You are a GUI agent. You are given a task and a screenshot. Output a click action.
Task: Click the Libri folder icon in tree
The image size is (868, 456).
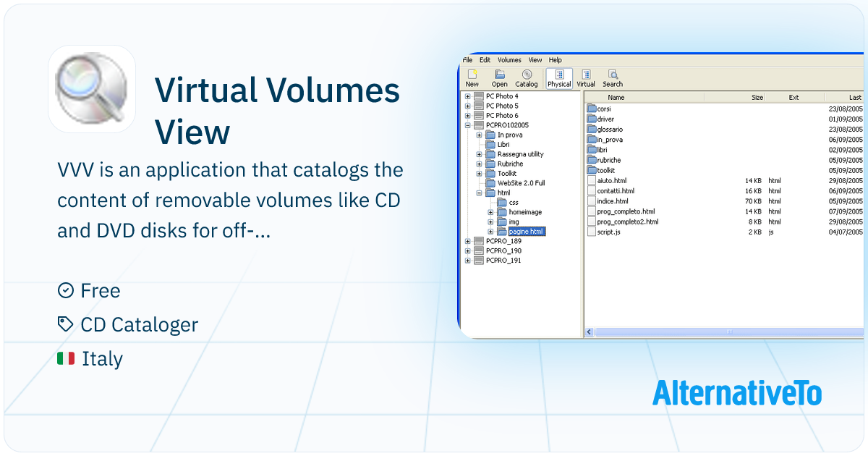coord(490,145)
